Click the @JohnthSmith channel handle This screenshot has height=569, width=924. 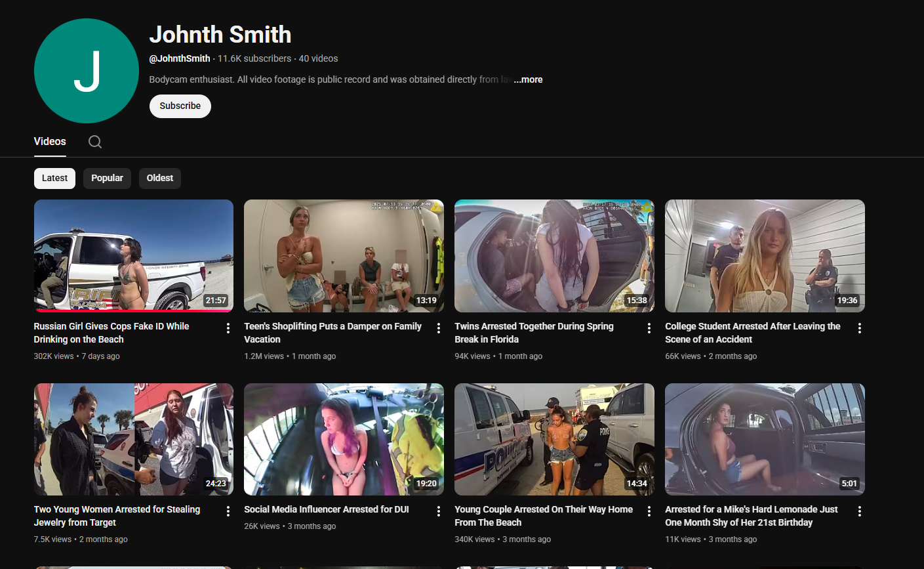180,58
